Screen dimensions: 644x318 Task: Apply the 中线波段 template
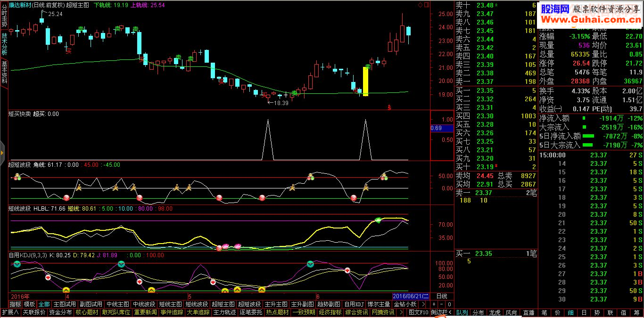143,304
